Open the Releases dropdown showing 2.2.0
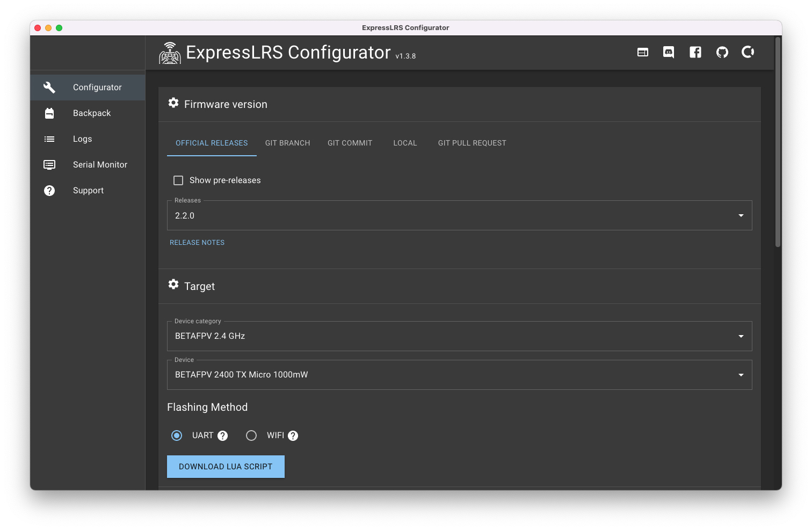 pos(460,215)
